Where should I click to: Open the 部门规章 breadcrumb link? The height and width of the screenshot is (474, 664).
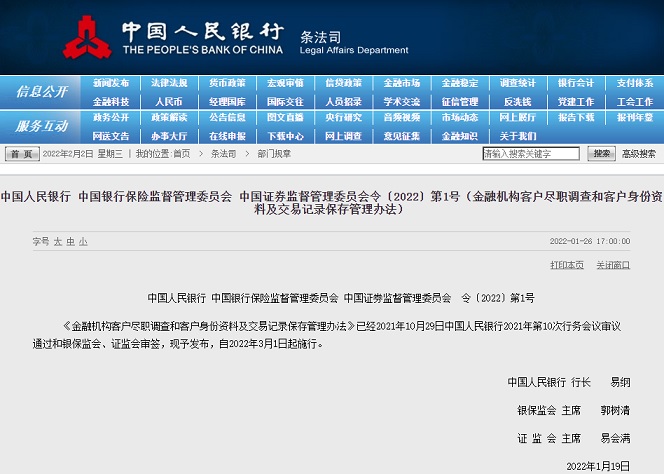pyautogui.click(x=274, y=154)
